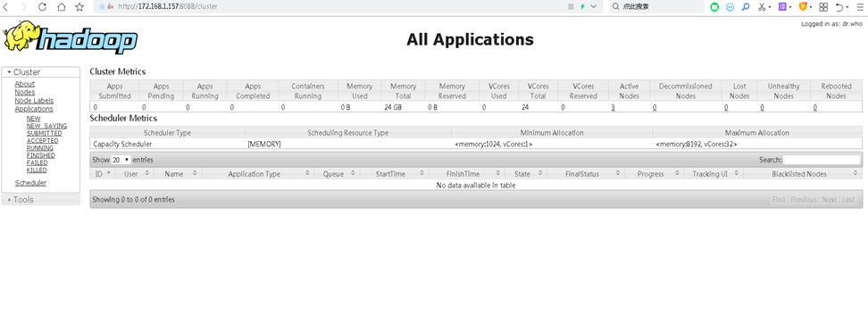Open the address bar history chevron
Image resolution: width=868 pixels, height=332 pixels.
tap(594, 6)
